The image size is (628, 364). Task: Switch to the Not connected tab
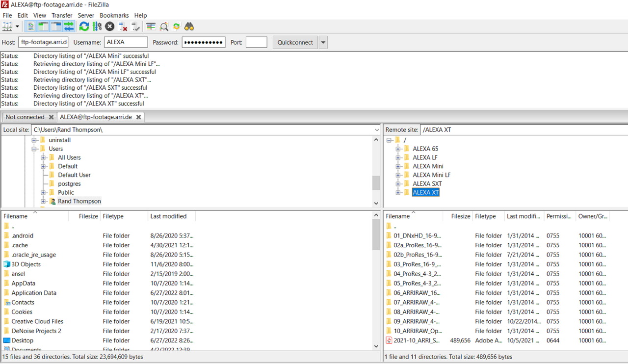[x=25, y=117]
